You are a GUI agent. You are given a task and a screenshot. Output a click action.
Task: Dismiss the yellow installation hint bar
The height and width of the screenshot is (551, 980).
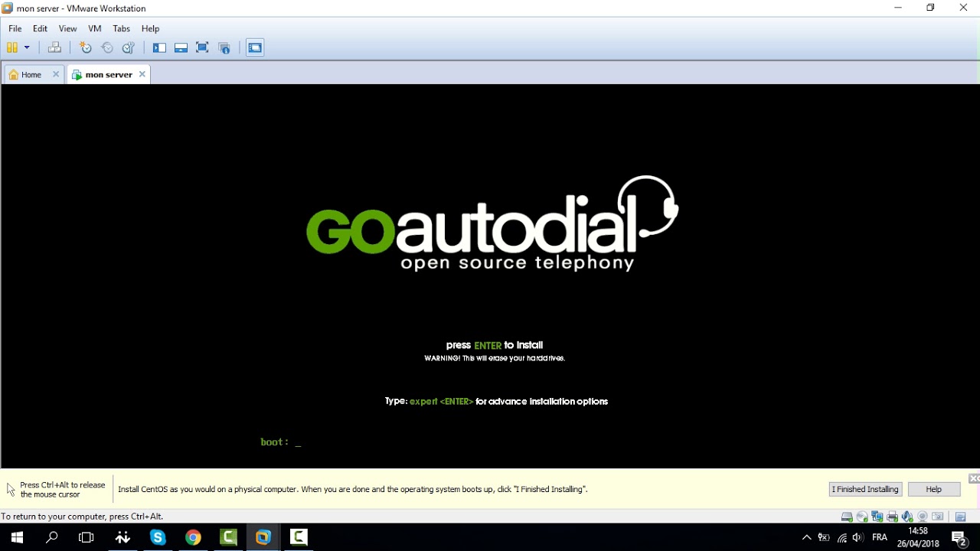point(974,478)
